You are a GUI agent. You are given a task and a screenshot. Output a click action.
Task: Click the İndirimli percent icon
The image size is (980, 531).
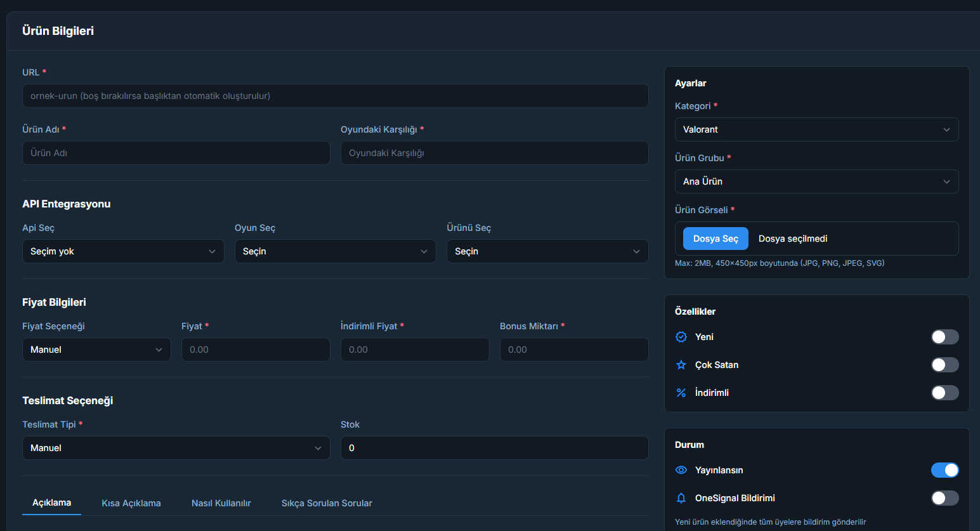(x=681, y=393)
